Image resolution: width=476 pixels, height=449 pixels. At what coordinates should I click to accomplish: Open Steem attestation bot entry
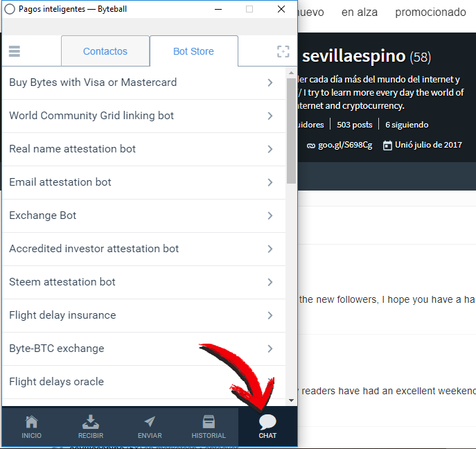(144, 282)
